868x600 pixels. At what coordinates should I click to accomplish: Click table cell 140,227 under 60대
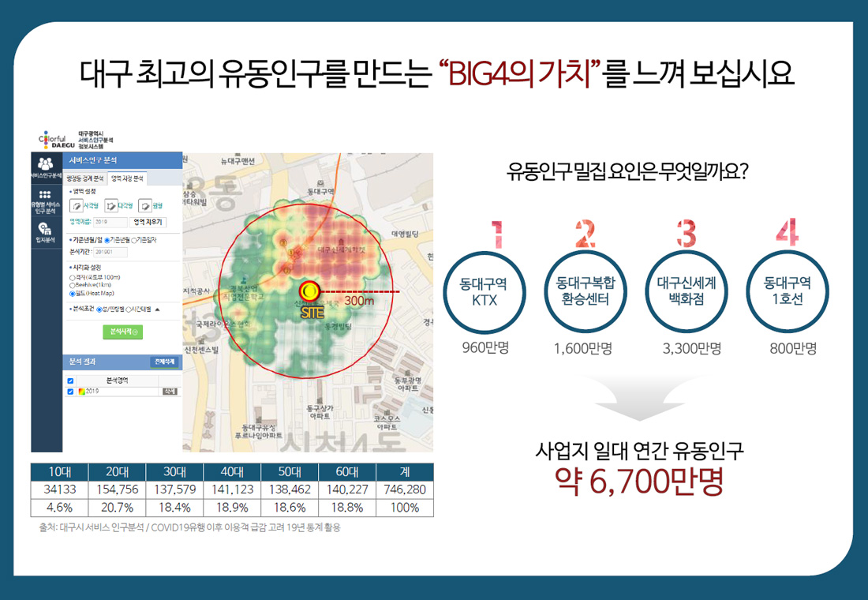(347, 489)
